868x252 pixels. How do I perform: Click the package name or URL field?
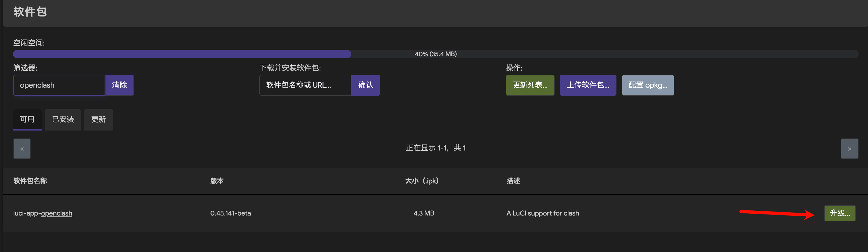[x=305, y=85]
